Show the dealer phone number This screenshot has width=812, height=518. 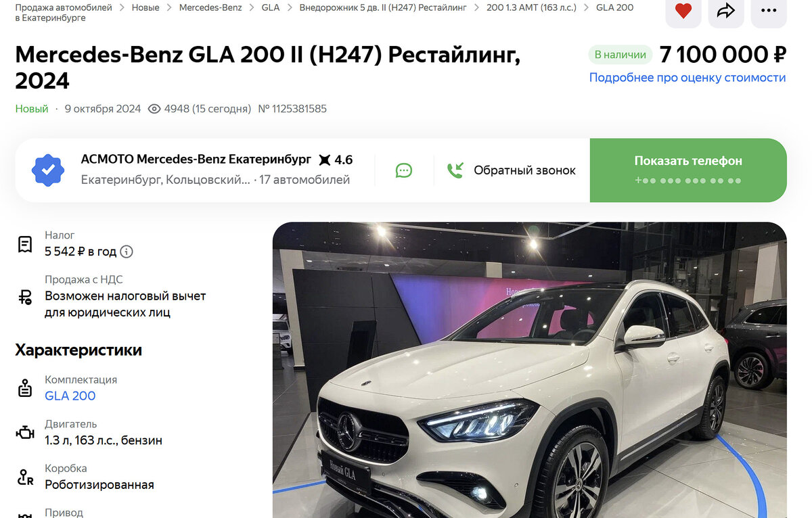pyautogui.click(x=688, y=170)
